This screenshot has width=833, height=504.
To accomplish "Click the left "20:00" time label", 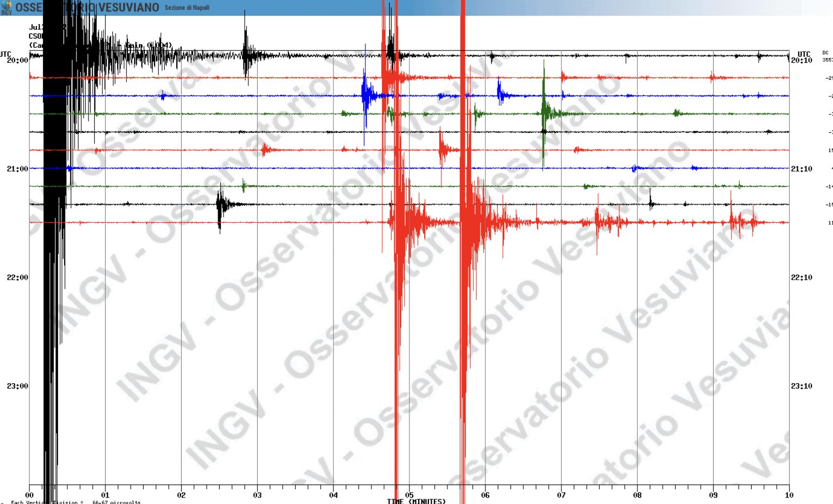I will pos(17,60).
